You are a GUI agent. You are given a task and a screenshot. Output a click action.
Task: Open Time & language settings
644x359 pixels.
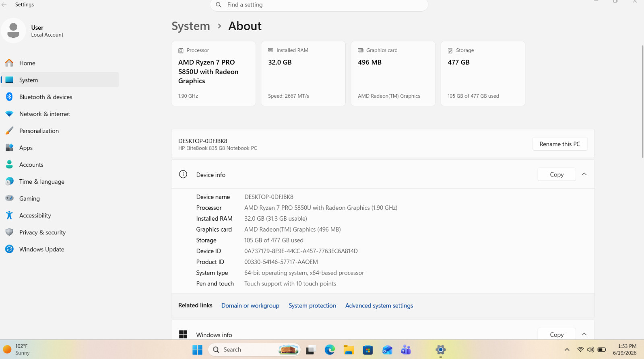(60, 181)
